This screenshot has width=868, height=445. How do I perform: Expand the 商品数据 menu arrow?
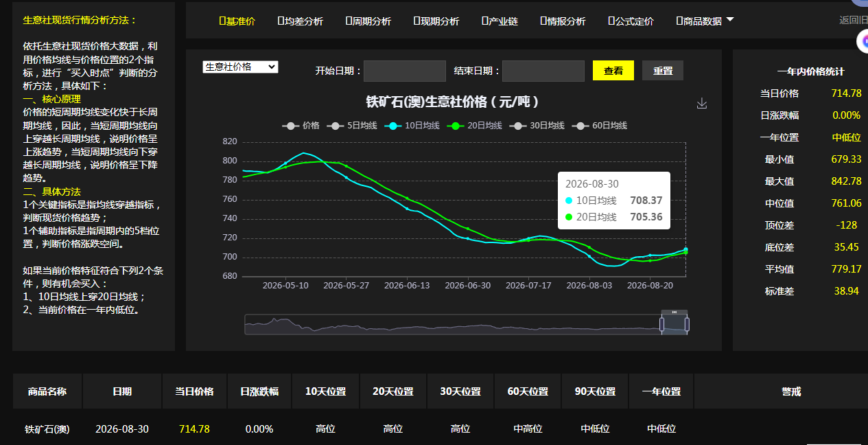click(729, 20)
